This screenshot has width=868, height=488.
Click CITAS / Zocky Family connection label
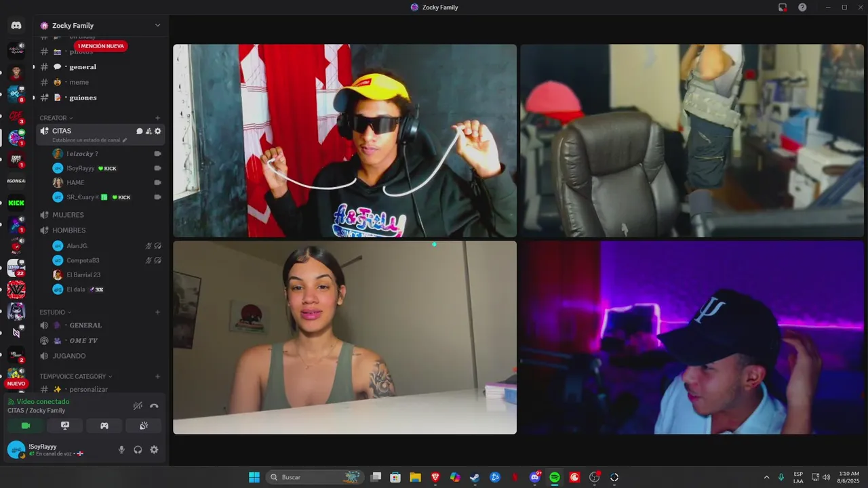coord(37,411)
